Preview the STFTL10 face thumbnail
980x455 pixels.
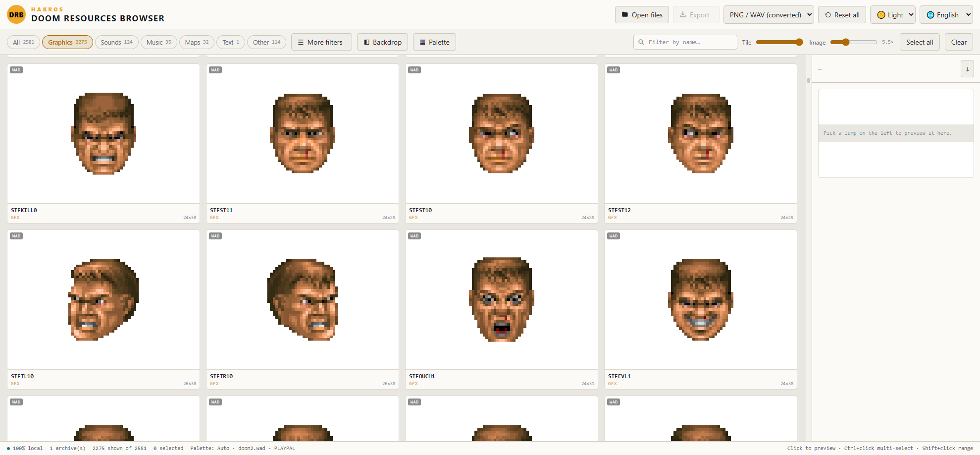(103, 299)
